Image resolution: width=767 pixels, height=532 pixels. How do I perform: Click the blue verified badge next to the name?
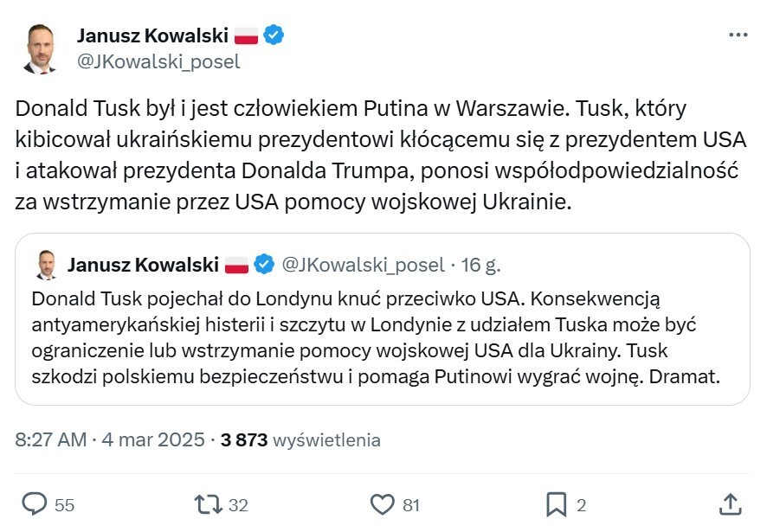pyautogui.click(x=274, y=35)
